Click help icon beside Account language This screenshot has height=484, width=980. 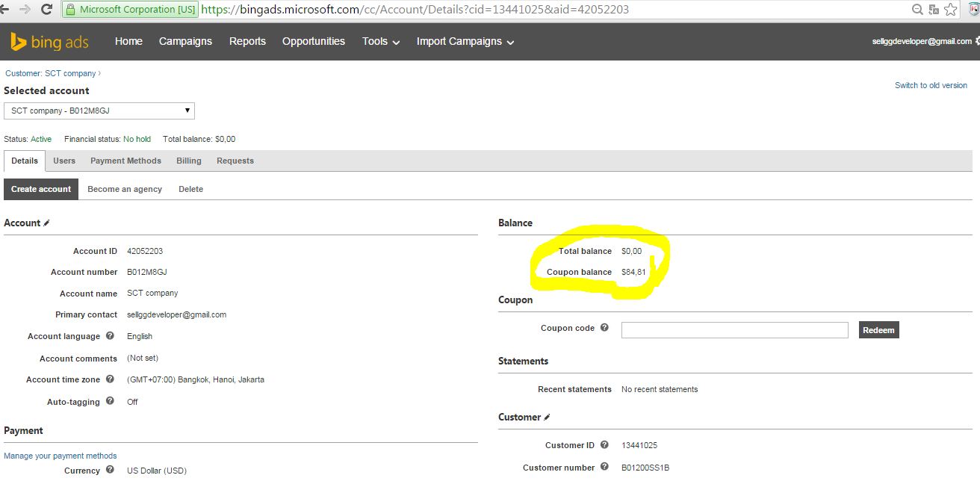110,336
